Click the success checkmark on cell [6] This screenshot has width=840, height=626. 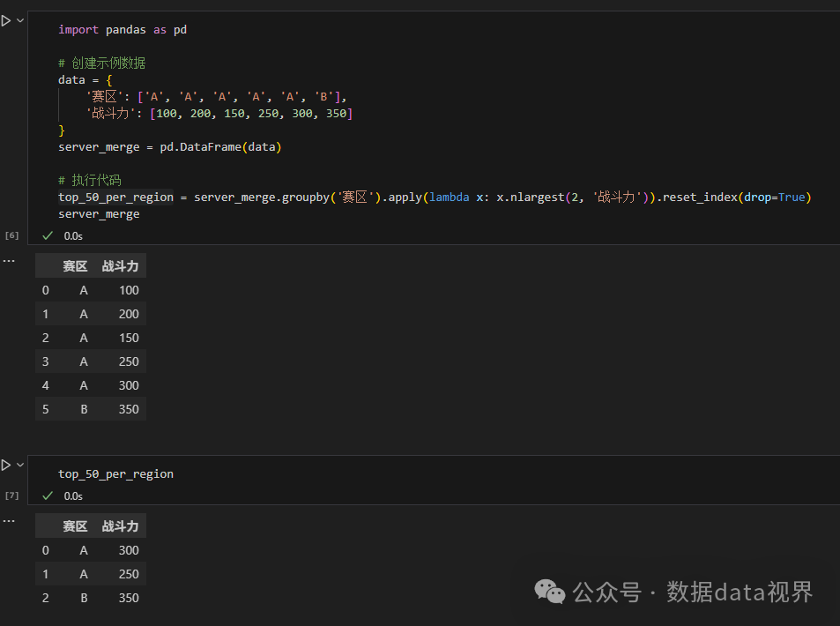pyautogui.click(x=47, y=235)
